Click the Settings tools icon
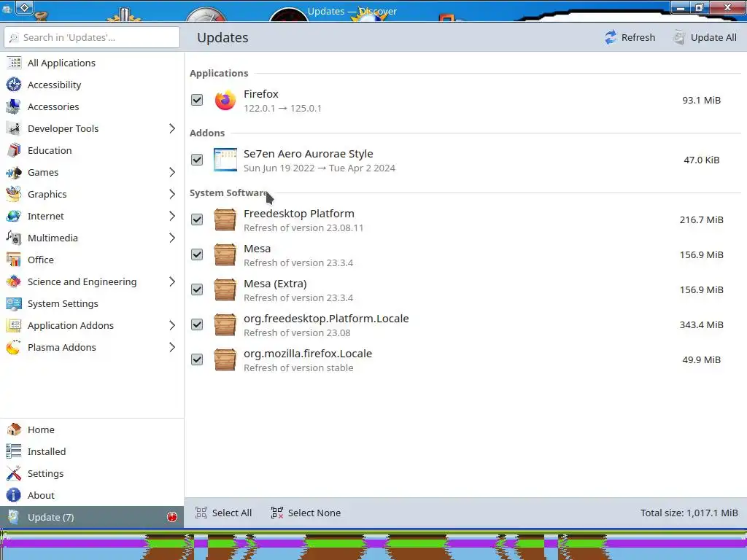Screen dimensions: 747x560 (14, 473)
